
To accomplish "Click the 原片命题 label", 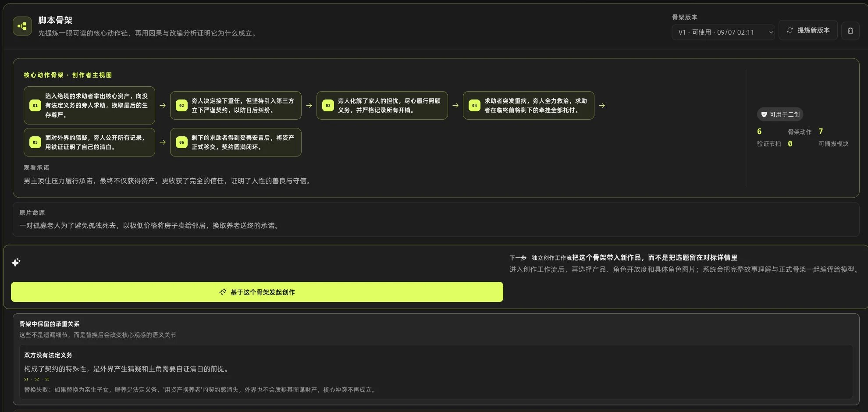I will [32, 213].
